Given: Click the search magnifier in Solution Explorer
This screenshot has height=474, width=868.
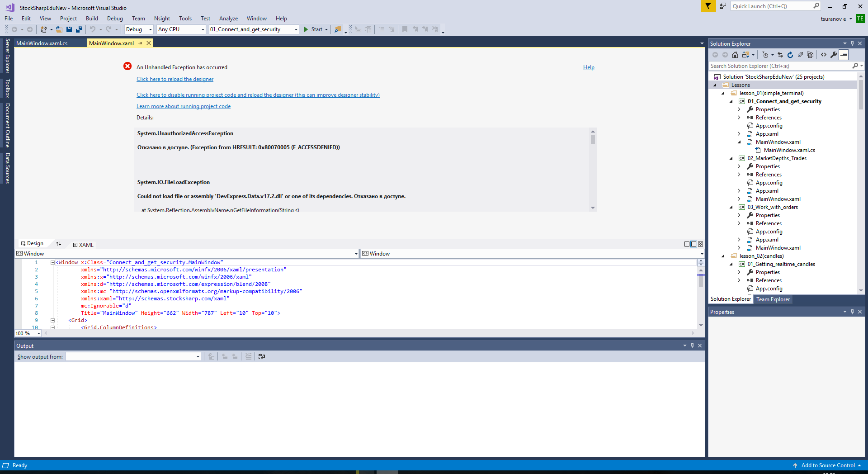Looking at the screenshot, I should (x=855, y=66).
